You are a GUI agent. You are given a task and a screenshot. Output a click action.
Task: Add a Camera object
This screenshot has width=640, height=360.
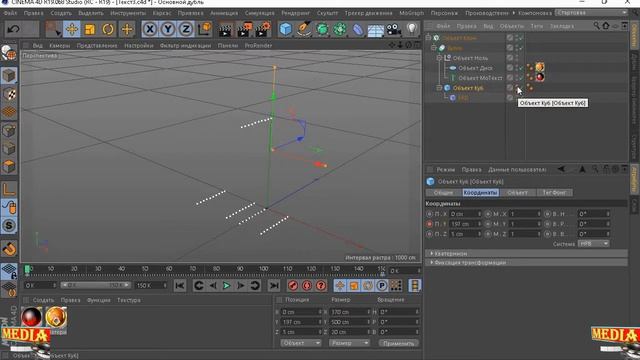pos(393,29)
